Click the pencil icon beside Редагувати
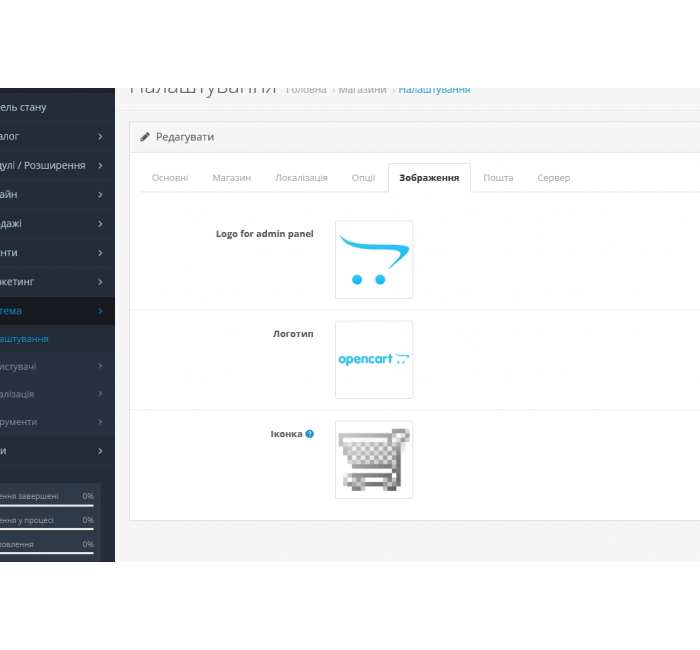This screenshot has height=650, width=700. 145,137
